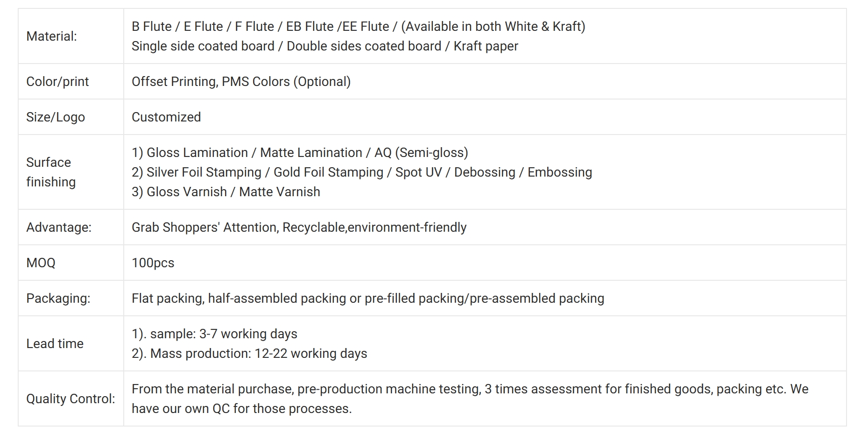
Task: Select the Lead time label
Action: 55,343
